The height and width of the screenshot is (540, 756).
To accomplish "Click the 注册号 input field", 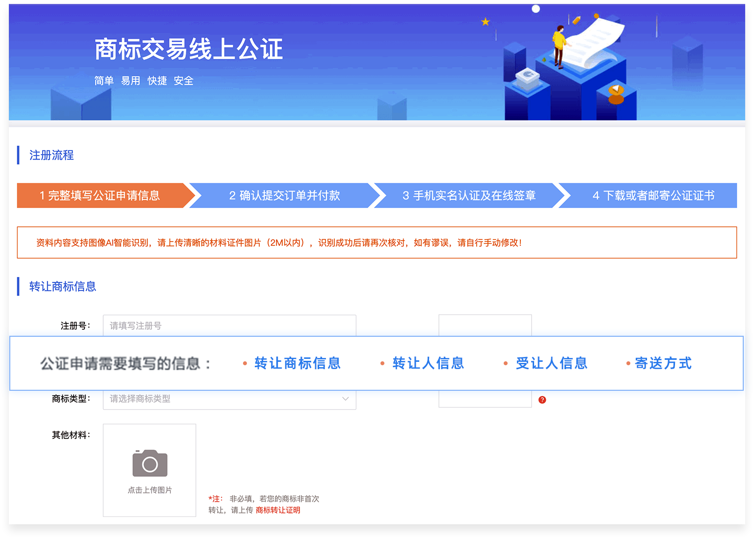I will coord(229,325).
